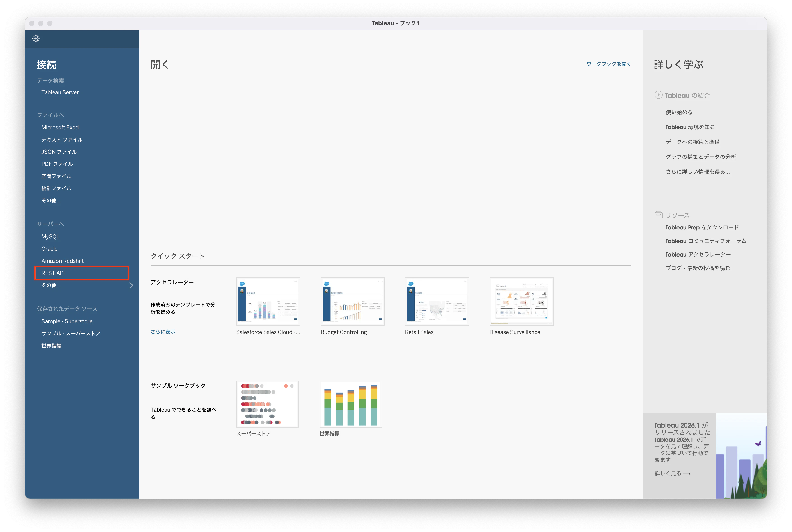This screenshot has width=792, height=532.
Task: Expand the その他 server list chevron
Action: 131,285
